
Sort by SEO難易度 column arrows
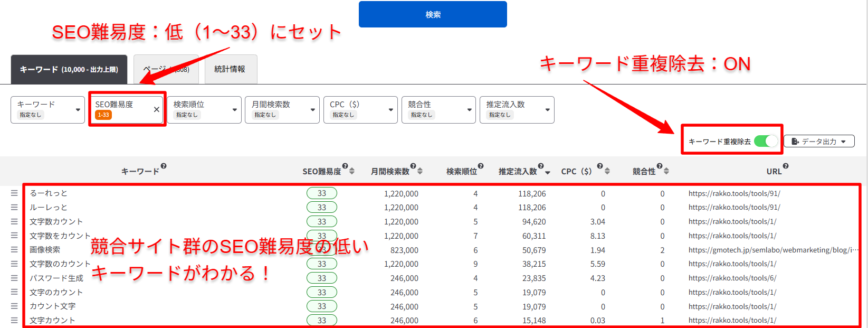[352, 171]
